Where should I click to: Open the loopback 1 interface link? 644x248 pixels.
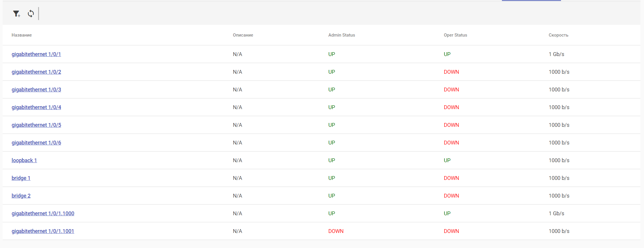(24, 160)
